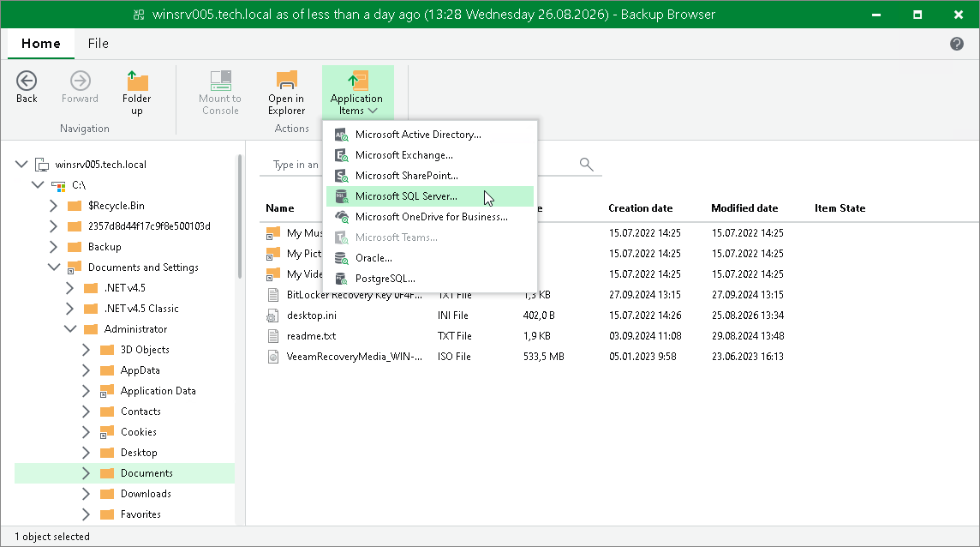980x547 pixels.
Task: Click the 533,5 MB size cell
Action: [x=544, y=357]
